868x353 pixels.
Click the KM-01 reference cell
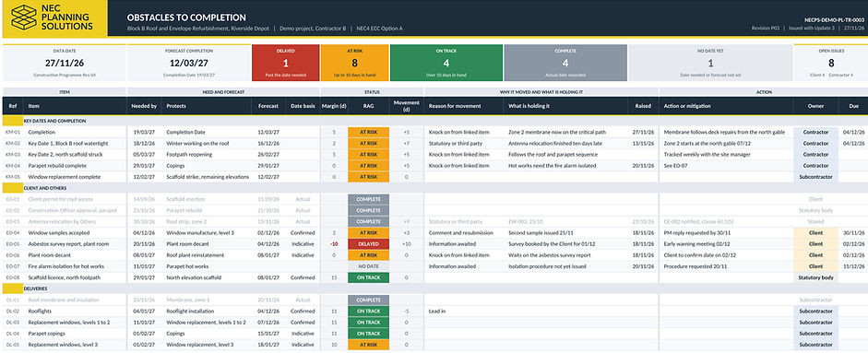13,132
